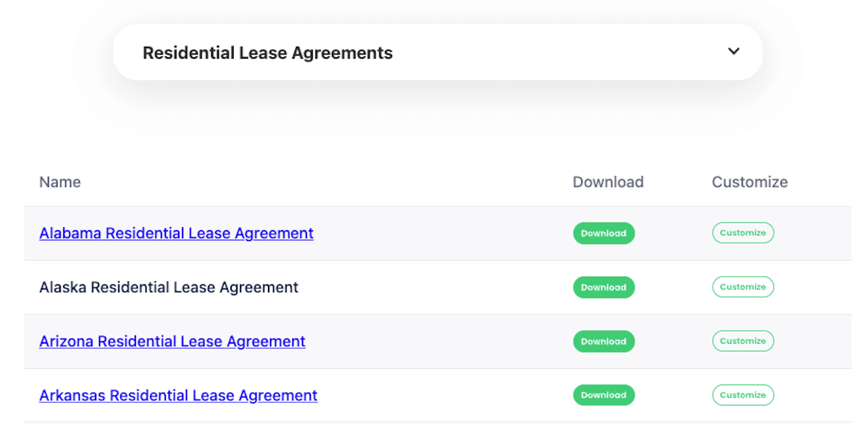Click the Name column header
This screenshot has width=868, height=424.
coord(60,182)
